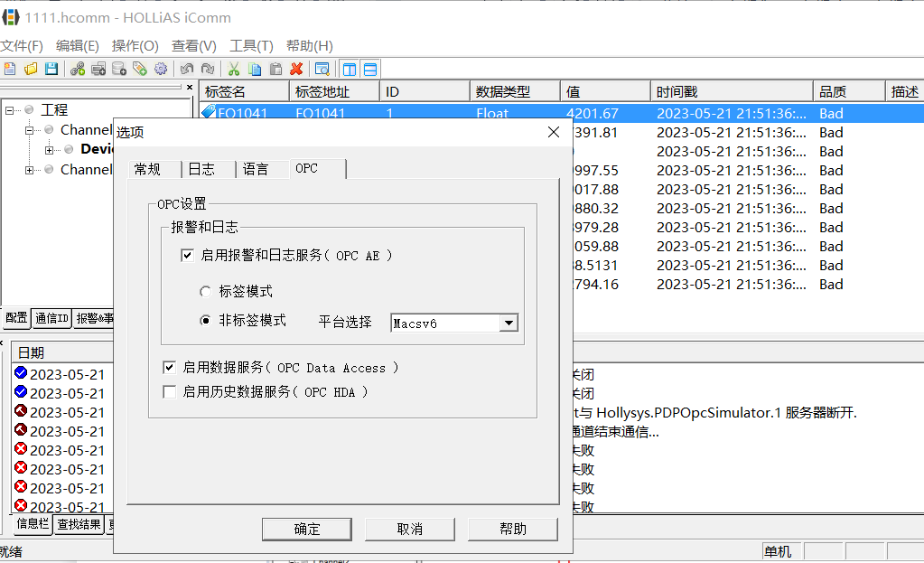The image size is (924, 563).
Task: Click the Undo toolbar icon
Action: [188, 68]
